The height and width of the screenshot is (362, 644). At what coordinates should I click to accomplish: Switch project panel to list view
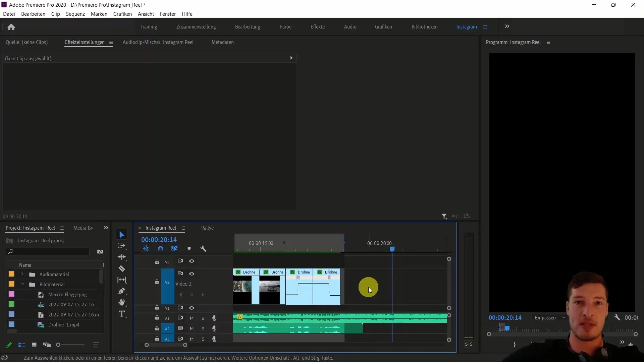[x=22, y=345]
